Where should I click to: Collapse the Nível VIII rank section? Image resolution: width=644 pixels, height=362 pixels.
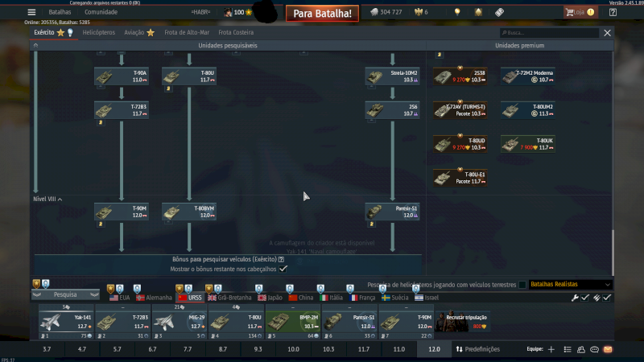[x=47, y=199]
